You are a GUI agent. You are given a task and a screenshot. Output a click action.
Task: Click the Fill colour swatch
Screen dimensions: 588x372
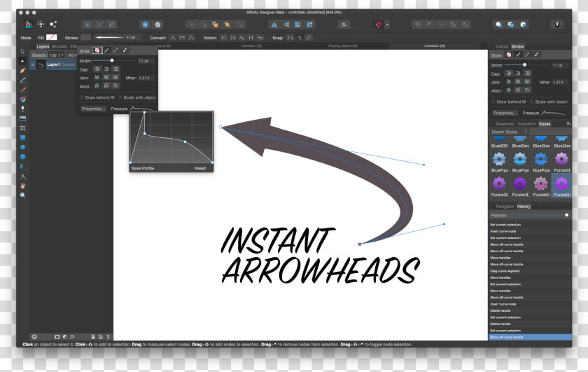click(51, 38)
